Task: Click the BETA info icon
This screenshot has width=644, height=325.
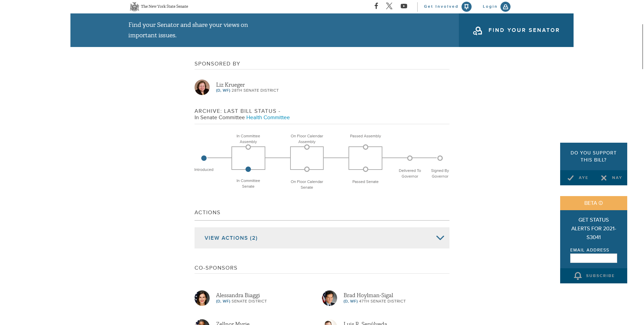Action: [601, 203]
